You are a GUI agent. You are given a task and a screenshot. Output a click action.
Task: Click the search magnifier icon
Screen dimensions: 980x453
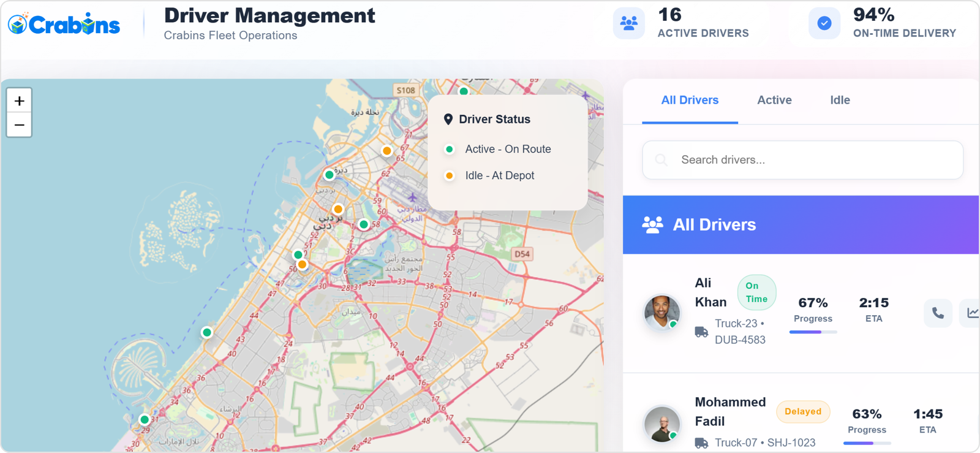(661, 160)
